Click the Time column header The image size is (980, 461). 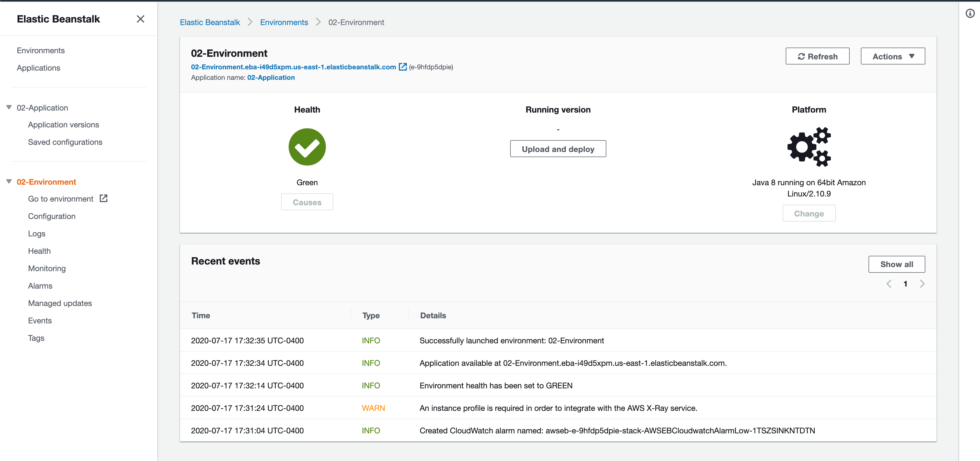201,315
